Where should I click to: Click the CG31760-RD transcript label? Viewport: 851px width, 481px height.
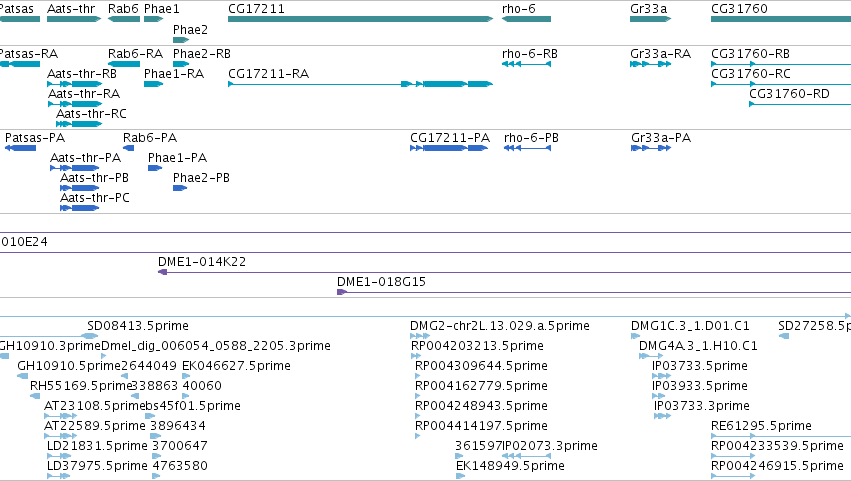pos(790,93)
